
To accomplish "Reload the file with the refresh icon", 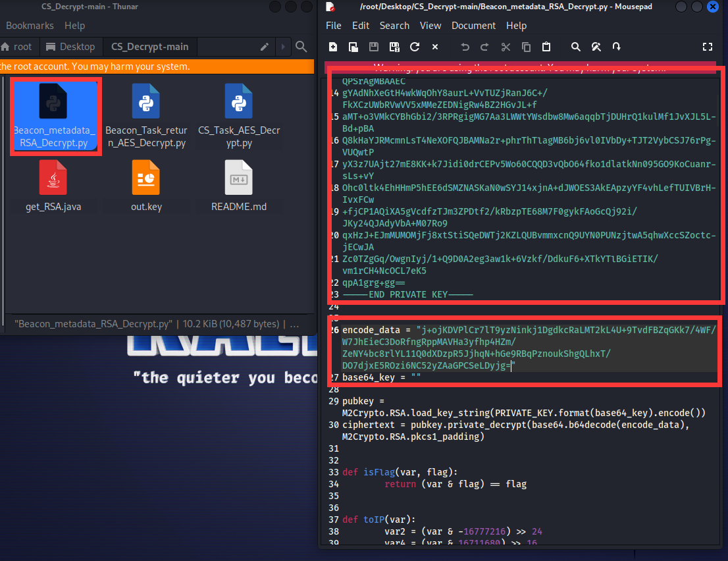I will point(415,47).
